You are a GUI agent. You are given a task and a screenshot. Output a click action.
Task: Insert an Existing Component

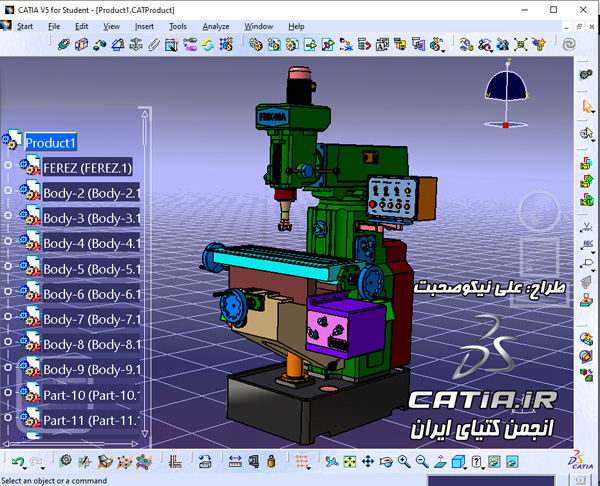[310, 45]
